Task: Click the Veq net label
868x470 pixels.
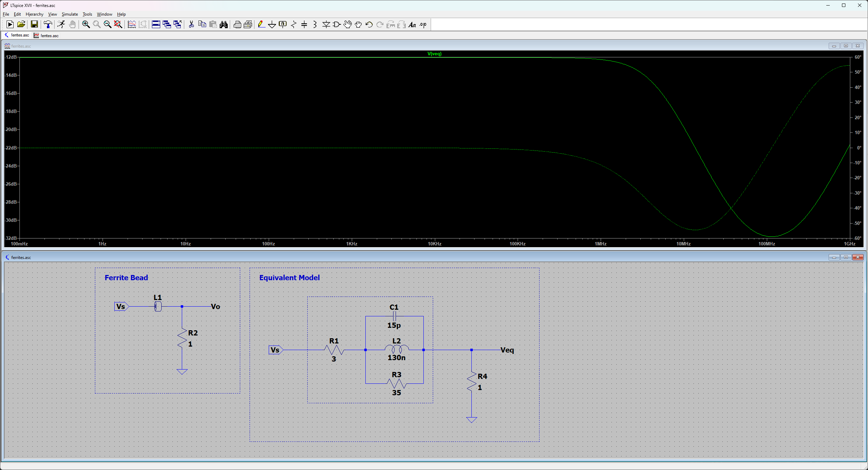Action: (x=507, y=350)
